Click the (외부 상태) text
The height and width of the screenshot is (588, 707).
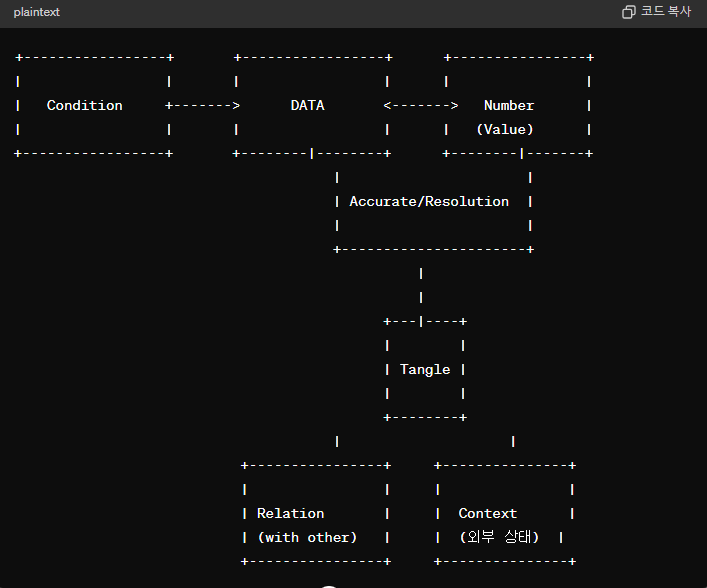coord(499,537)
